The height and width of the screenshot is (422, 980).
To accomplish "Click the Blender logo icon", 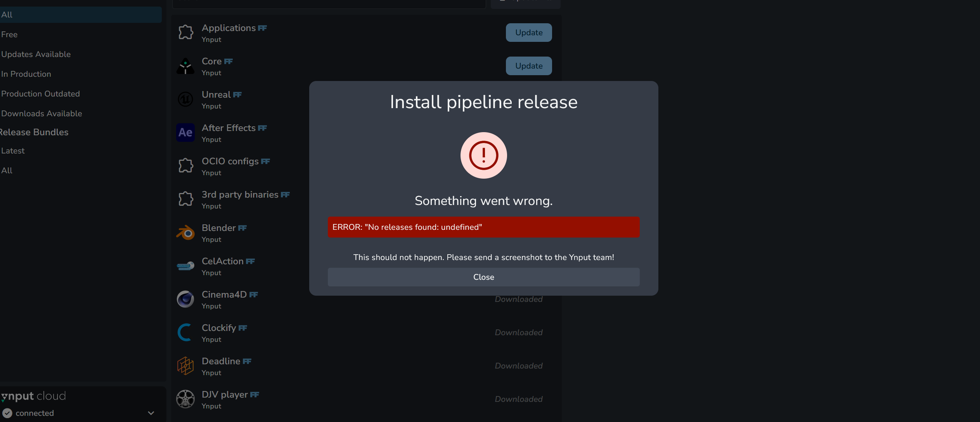I will (x=185, y=233).
